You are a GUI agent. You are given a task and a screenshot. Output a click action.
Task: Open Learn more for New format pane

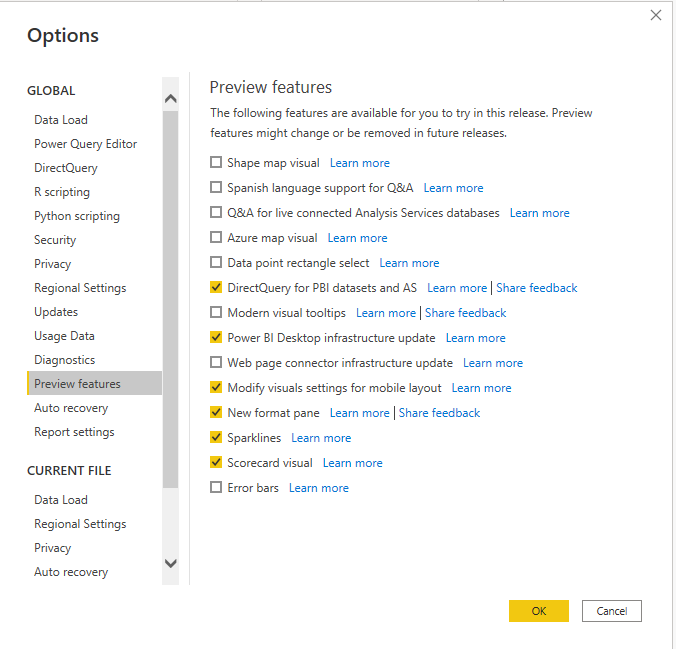click(360, 413)
